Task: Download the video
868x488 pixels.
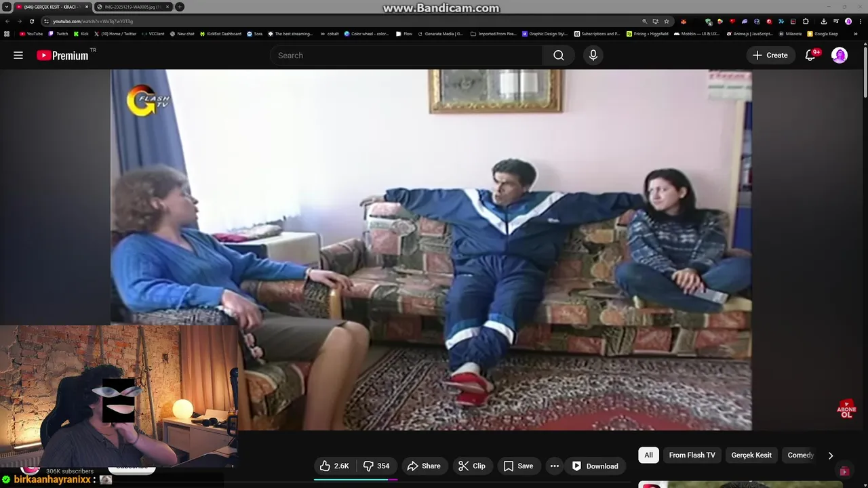Action: tap(595, 466)
